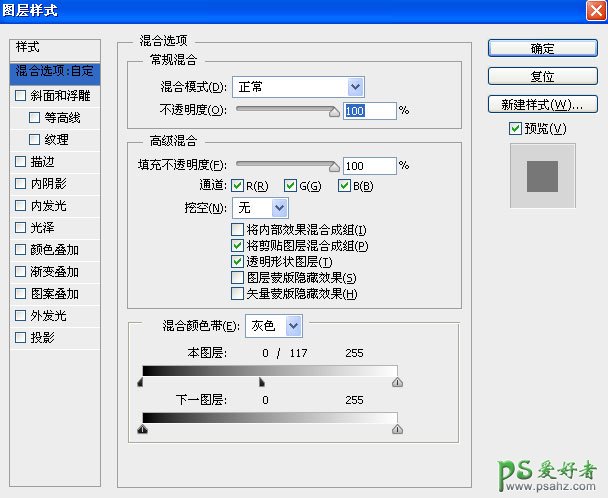
Task: Enable the 外发光 checkbox
Action: (21, 315)
